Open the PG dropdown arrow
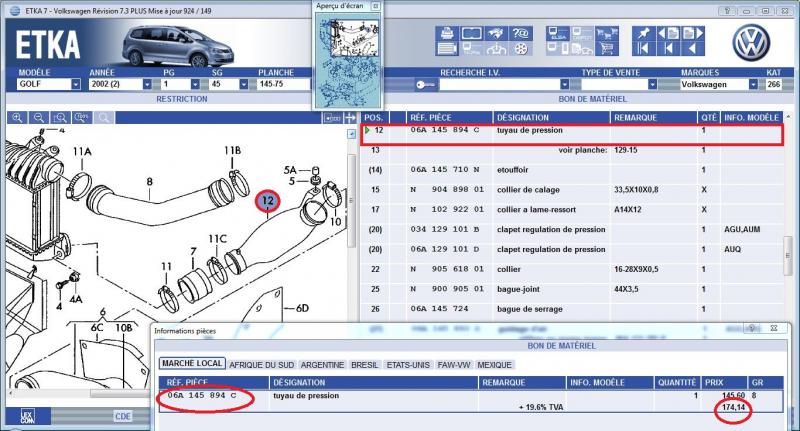The image size is (800, 431). pos(195,84)
